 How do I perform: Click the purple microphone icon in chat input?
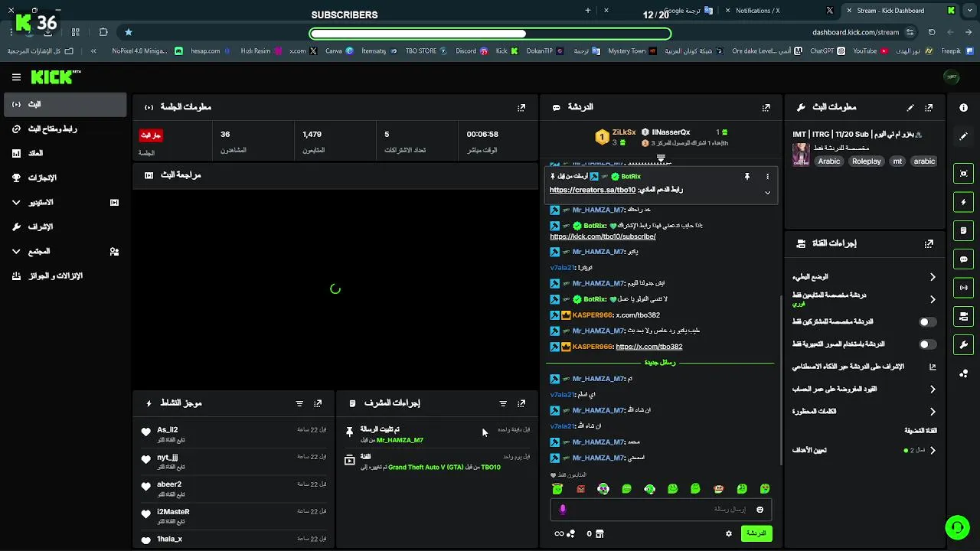563,510
